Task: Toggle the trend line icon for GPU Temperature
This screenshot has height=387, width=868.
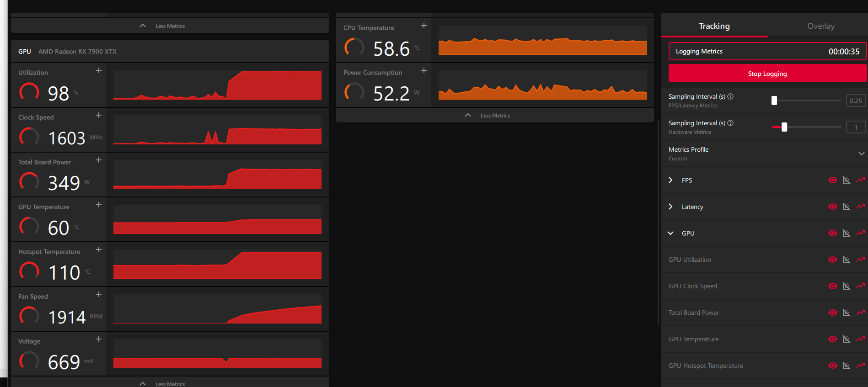Action: (x=861, y=339)
